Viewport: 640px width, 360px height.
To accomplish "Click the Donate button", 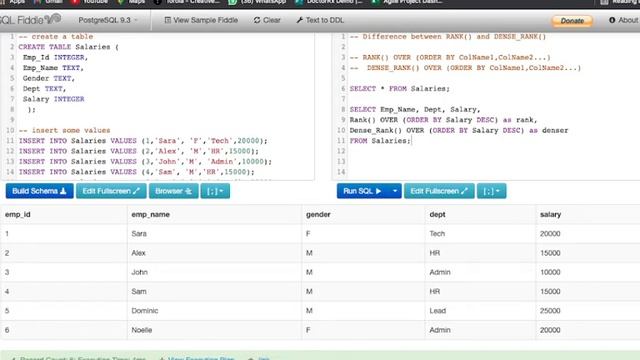I will (572, 21).
